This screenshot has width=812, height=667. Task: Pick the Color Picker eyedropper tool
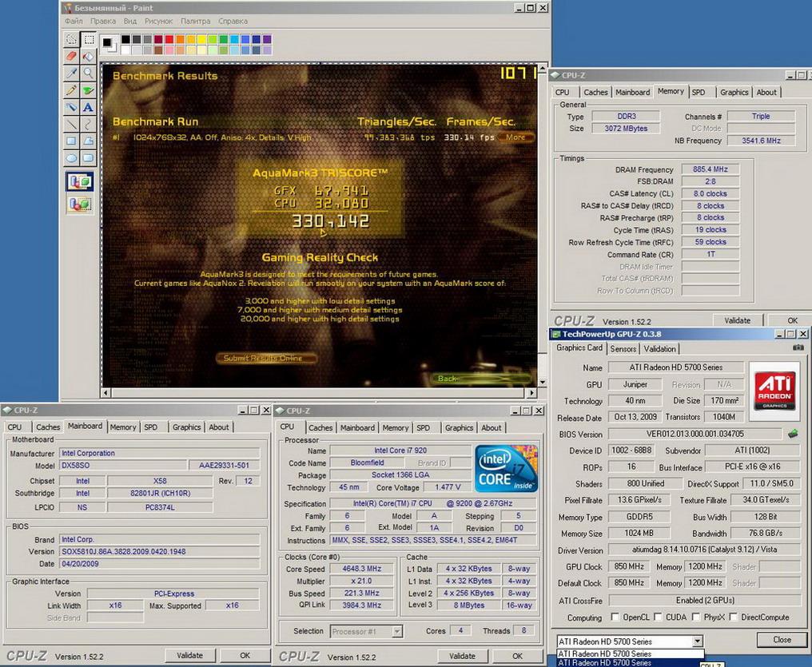click(x=71, y=73)
